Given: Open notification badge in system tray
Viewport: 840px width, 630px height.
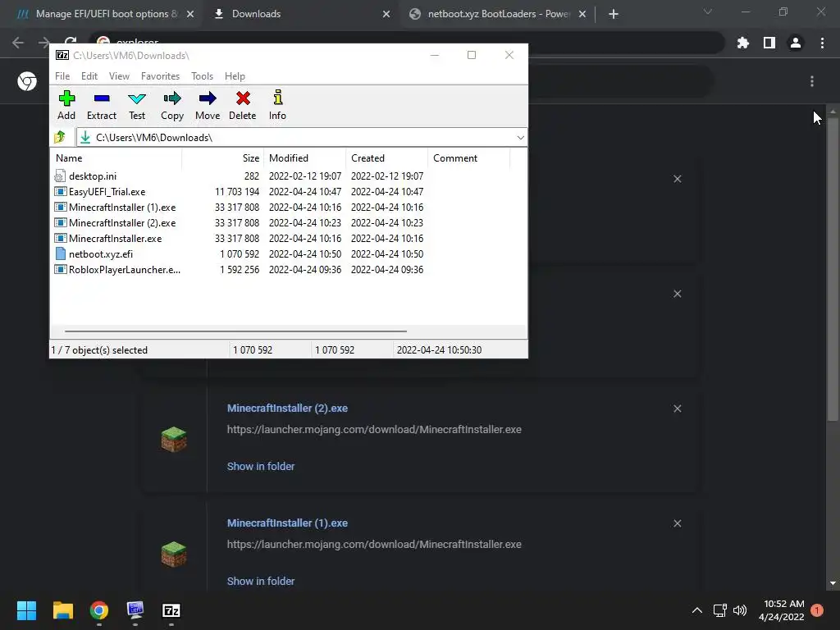Looking at the screenshot, I should pos(817,610).
